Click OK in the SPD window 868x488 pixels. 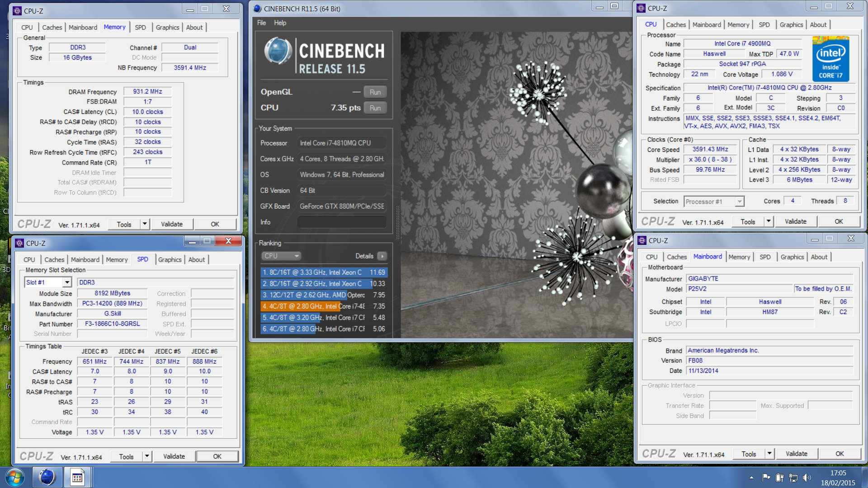click(x=217, y=456)
